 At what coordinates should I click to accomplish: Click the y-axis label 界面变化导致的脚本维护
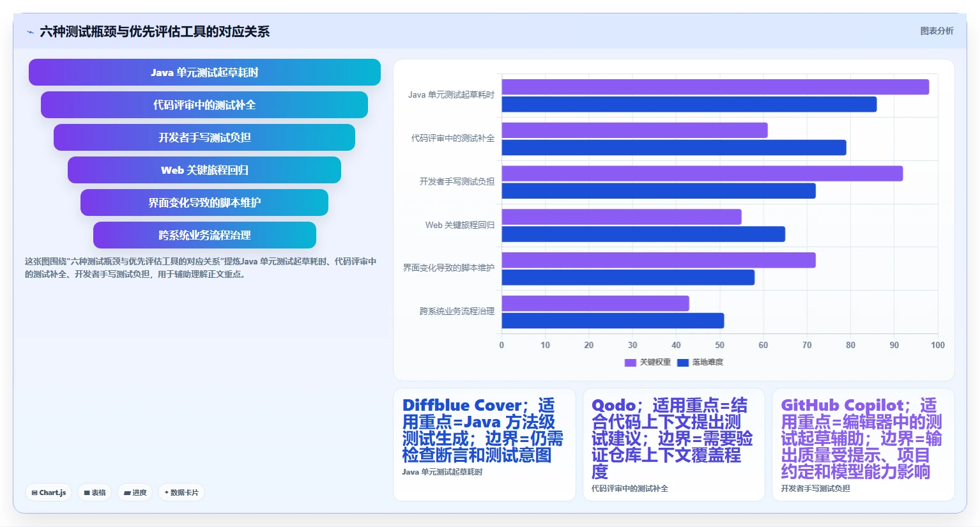pyautogui.click(x=448, y=268)
